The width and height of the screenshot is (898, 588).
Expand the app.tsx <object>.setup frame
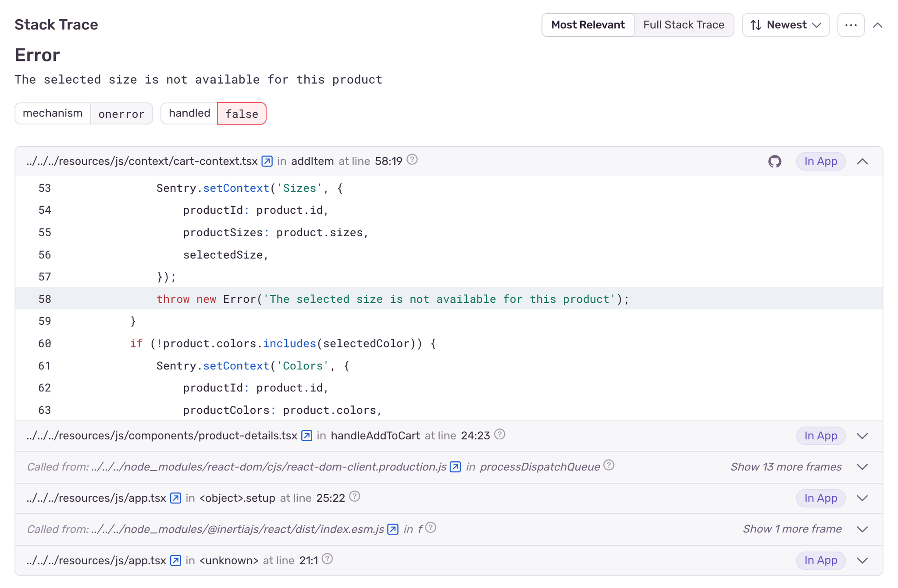tap(862, 498)
